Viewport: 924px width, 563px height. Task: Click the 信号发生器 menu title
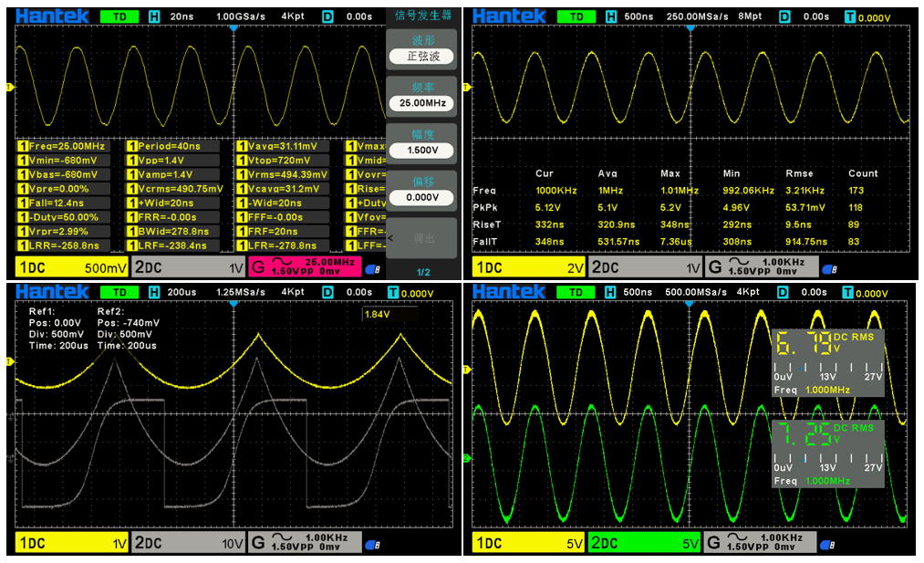coord(420,16)
